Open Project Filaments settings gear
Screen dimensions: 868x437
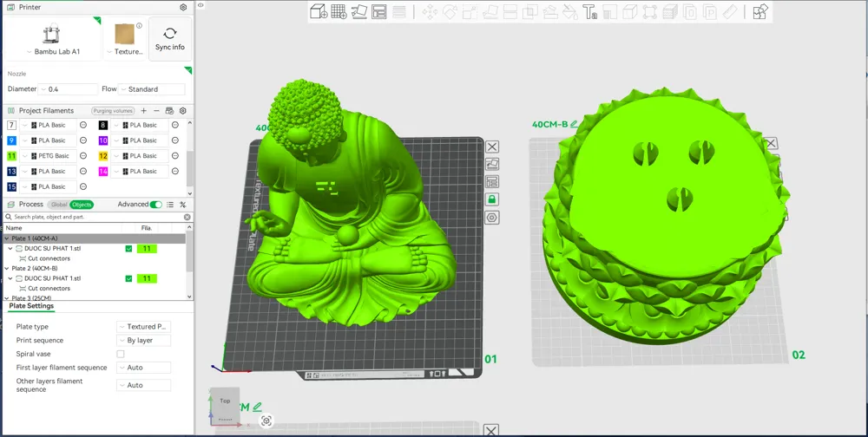coord(183,111)
